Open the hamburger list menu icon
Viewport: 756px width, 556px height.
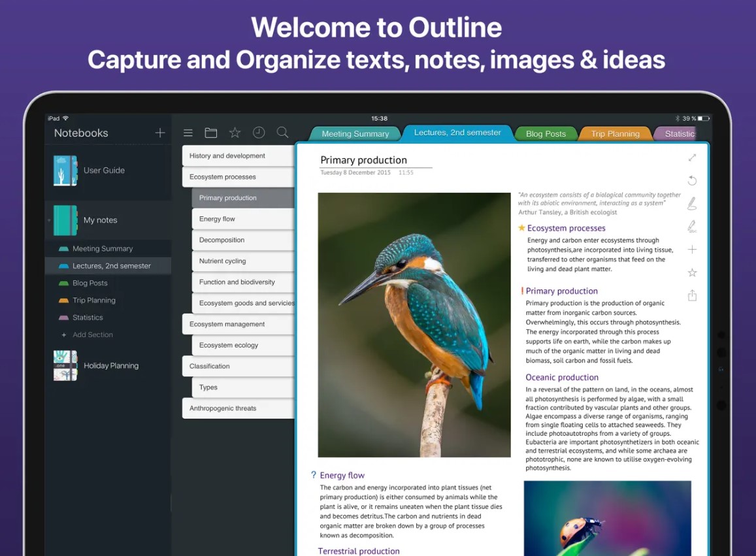(x=188, y=133)
